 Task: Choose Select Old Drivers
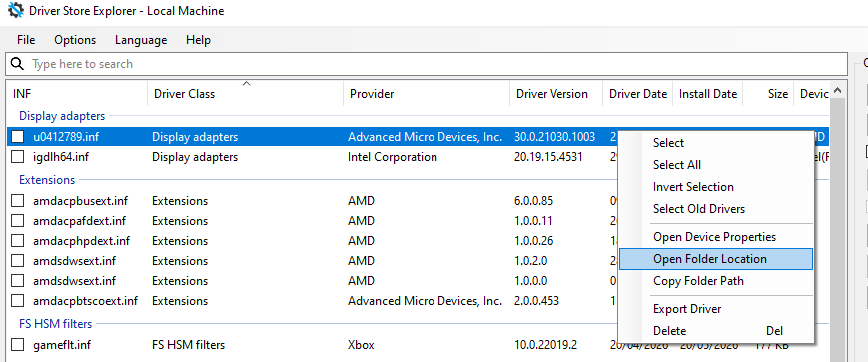(x=716, y=209)
